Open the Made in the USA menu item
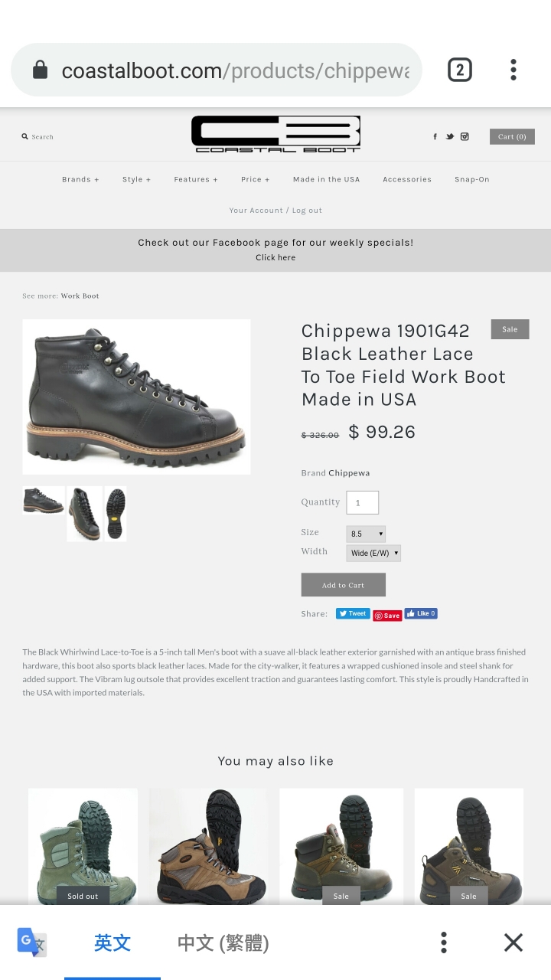Viewport: 551px width, 980px height. pos(326,180)
